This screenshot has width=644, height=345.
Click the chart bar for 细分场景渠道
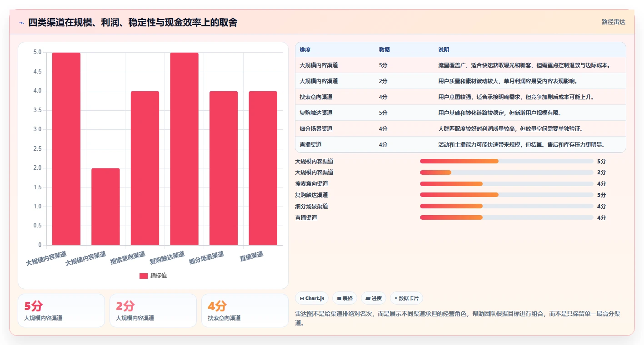(x=224, y=168)
